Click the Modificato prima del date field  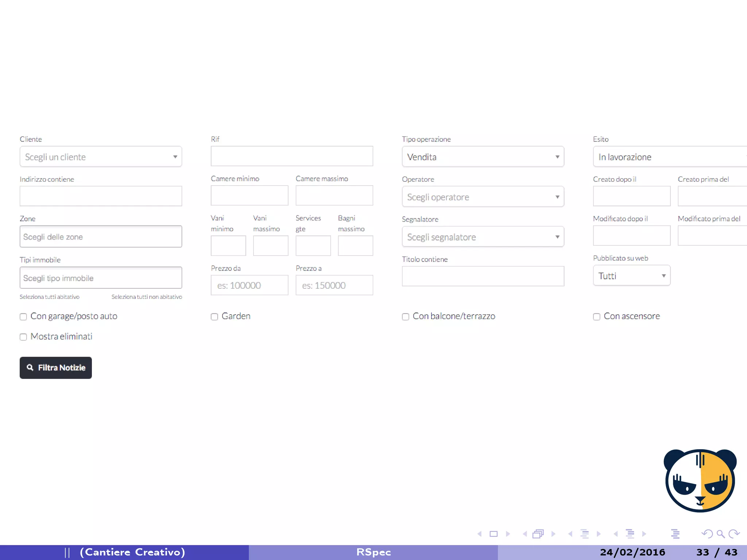coord(712,236)
